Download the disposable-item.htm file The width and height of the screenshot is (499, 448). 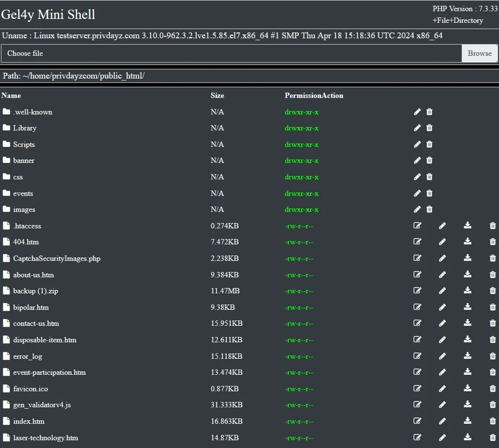coord(468,339)
